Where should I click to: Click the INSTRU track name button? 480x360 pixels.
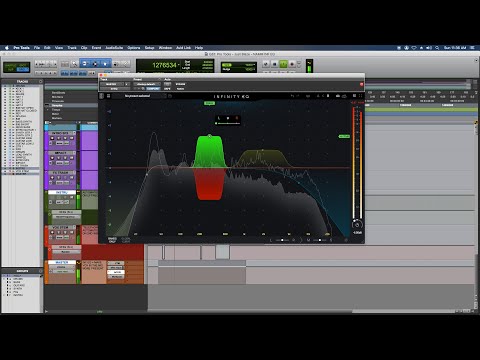62,193
